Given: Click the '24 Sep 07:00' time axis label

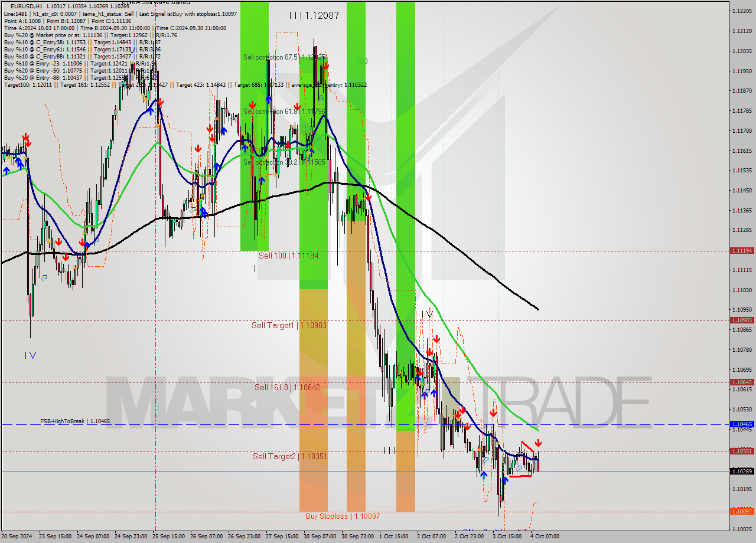Looking at the screenshot, I should (93, 537).
